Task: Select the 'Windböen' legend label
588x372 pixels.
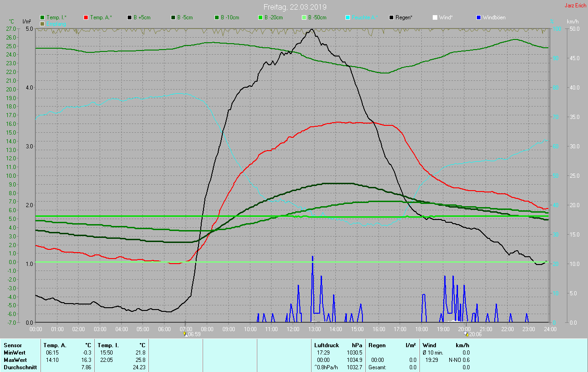Action: [x=494, y=17]
